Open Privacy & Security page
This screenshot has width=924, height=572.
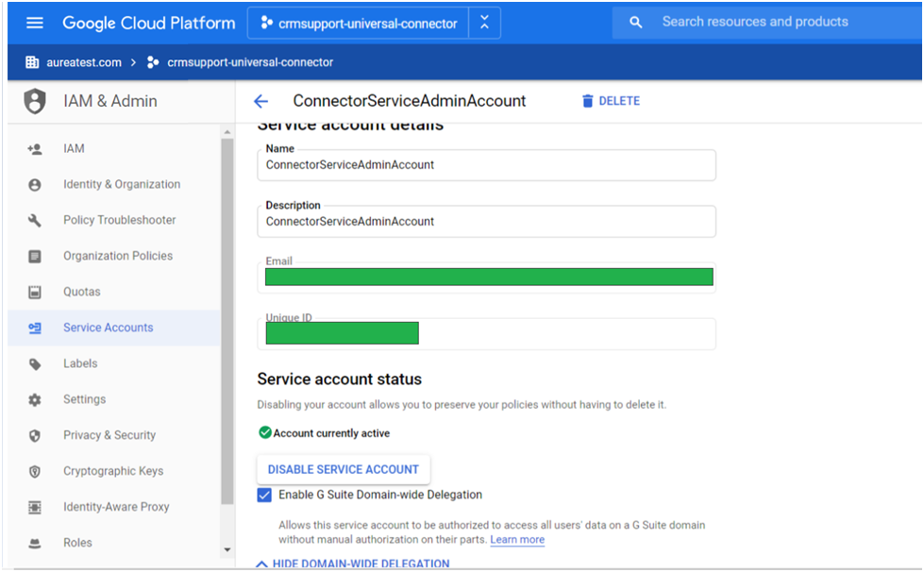(109, 435)
